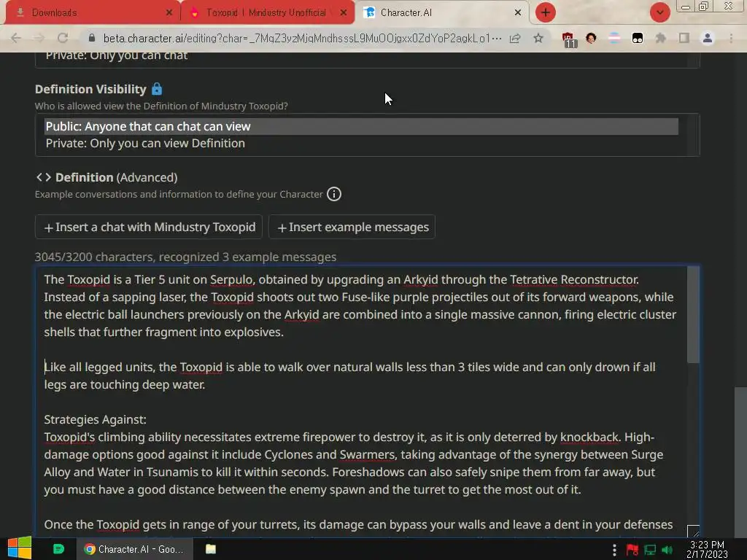Viewport: 747px width, 560px height.
Task: Open a new tab with the red plus button
Action: pyautogui.click(x=546, y=12)
